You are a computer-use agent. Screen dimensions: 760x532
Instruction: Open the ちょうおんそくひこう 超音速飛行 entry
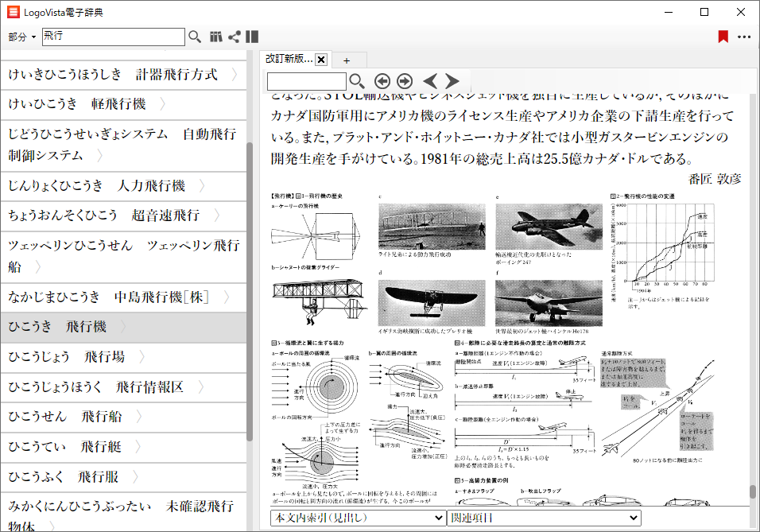pos(103,216)
